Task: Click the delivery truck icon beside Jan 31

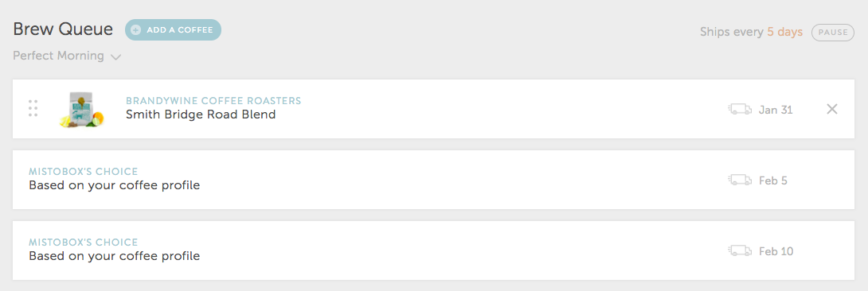Action: (740, 110)
